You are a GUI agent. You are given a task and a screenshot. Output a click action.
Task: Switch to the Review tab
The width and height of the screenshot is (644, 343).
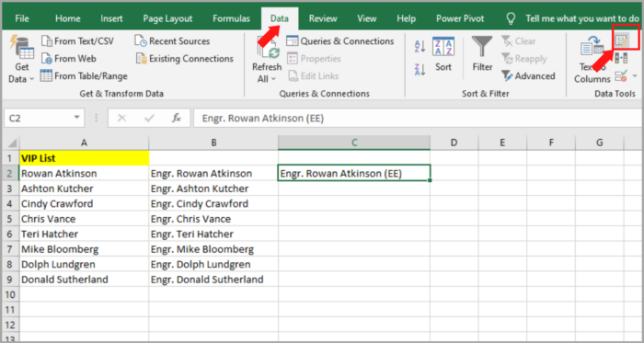click(323, 18)
